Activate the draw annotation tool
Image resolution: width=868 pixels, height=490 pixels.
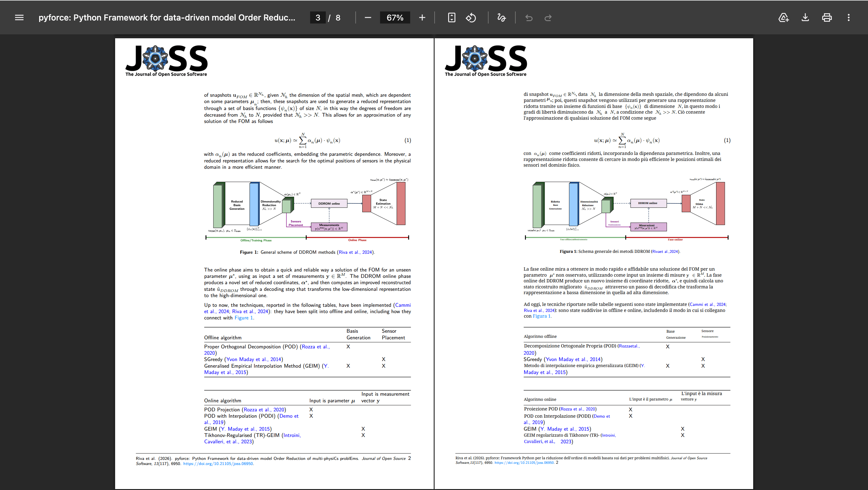(x=502, y=17)
